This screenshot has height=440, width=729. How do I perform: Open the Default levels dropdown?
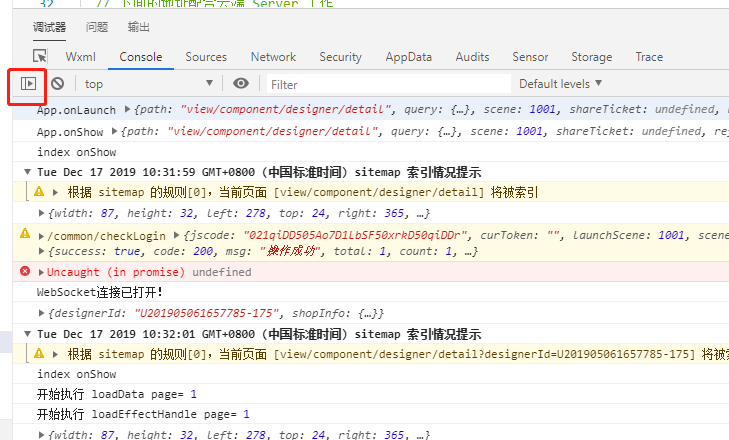560,84
